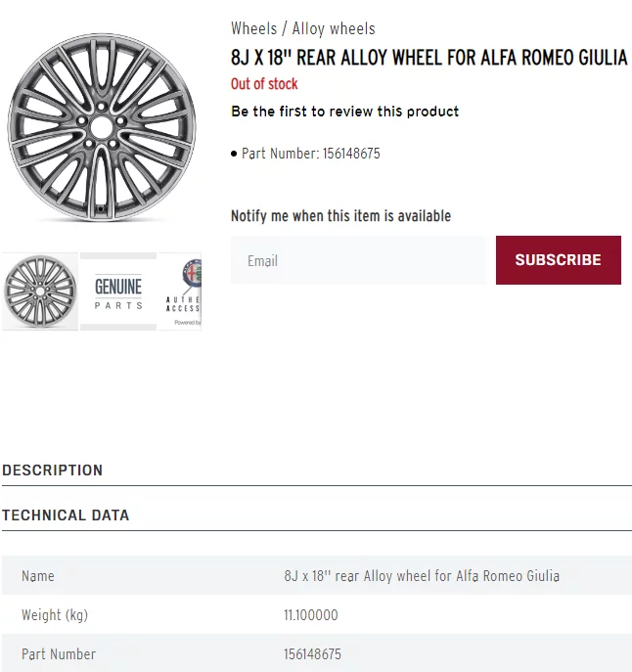Viewport: 632px width, 672px height.
Task: Click the Out of stock label
Action: click(264, 84)
